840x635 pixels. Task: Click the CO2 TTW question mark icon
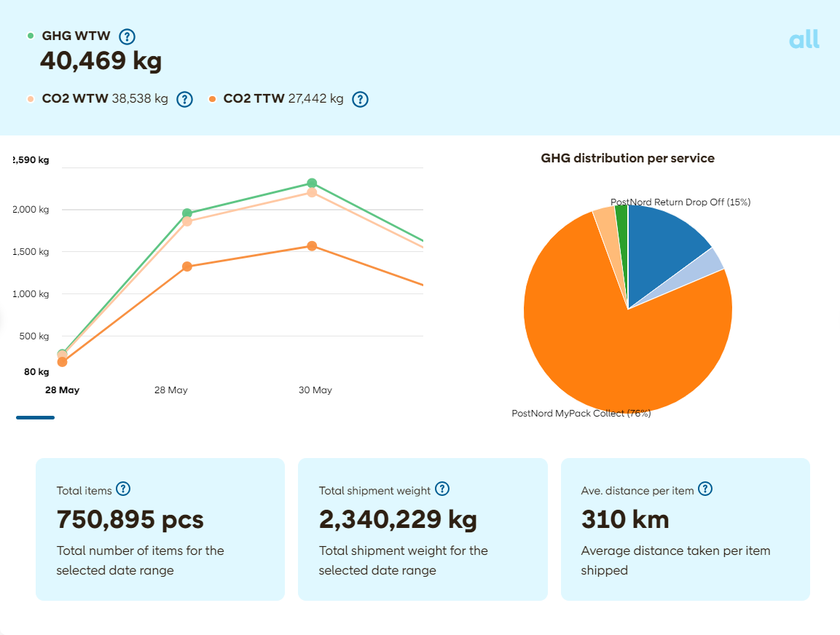360,100
